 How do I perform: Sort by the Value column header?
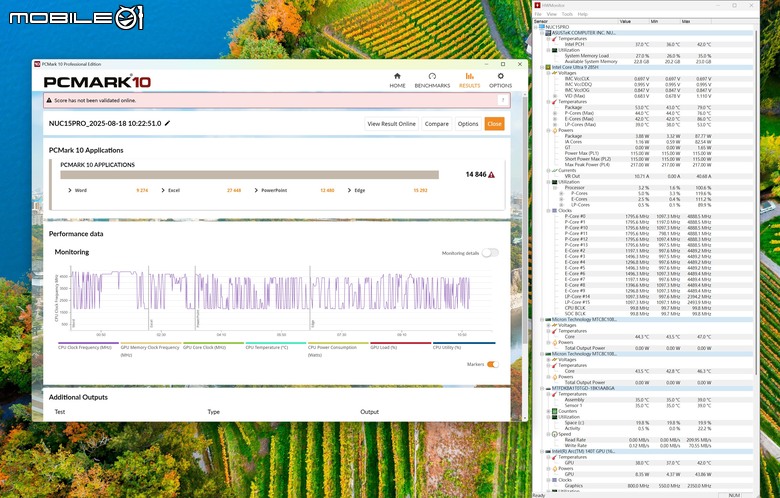634,21
